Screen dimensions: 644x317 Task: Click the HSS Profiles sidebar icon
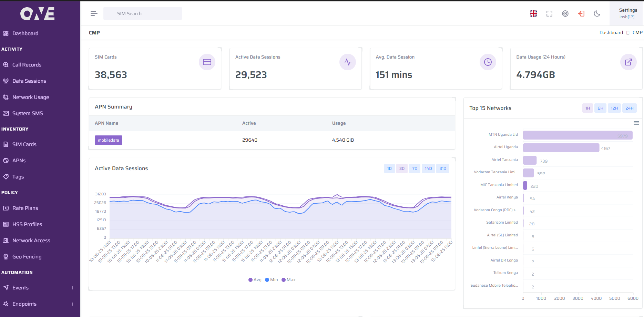[6, 224]
